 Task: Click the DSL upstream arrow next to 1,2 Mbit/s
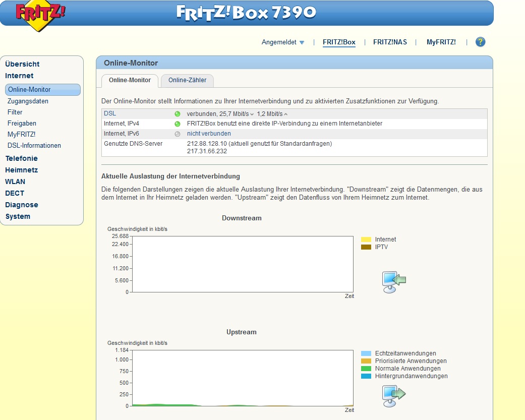(x=285, y=114)
